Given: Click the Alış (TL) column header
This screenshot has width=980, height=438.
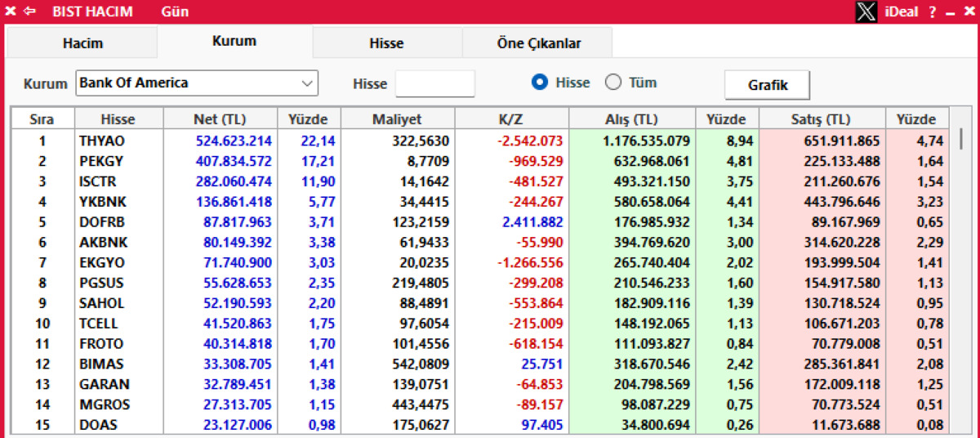Looking at the screenshot, I should [632, 119].
